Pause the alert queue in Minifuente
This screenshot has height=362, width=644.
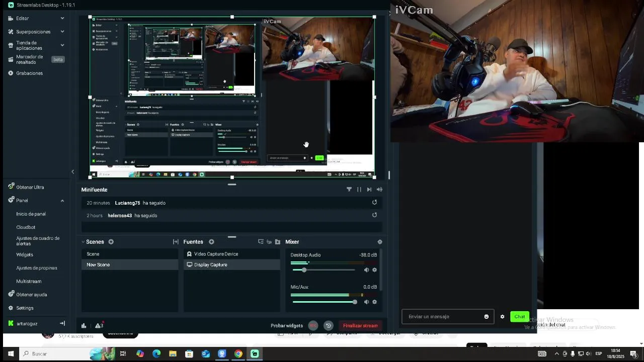[359, 190]
